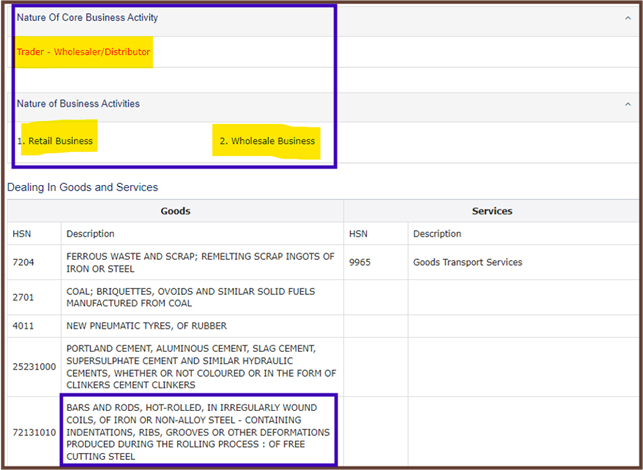The height and width of the screenshot is (470, 643).
Task: Click the Goods Transport Services description
Action: point(467,262)
